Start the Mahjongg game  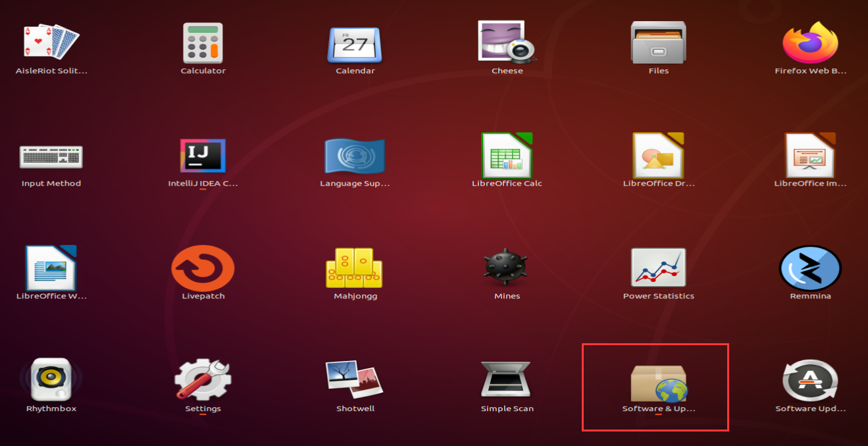tap(355, 267)
